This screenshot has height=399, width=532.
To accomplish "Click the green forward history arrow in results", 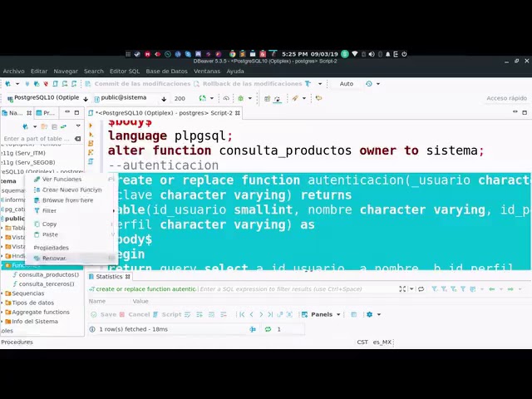I will tap(510, 289).
